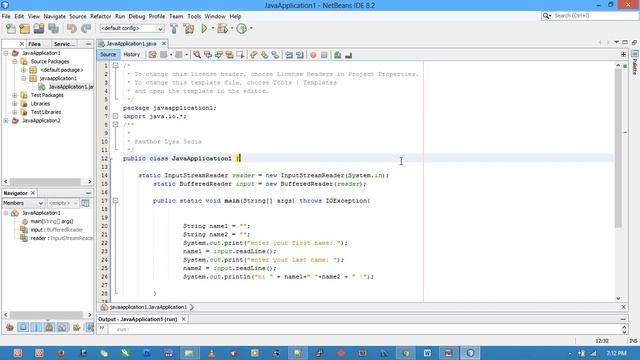
Task: Open the Debug Project dropdown arrow
Action: point(231,29)
